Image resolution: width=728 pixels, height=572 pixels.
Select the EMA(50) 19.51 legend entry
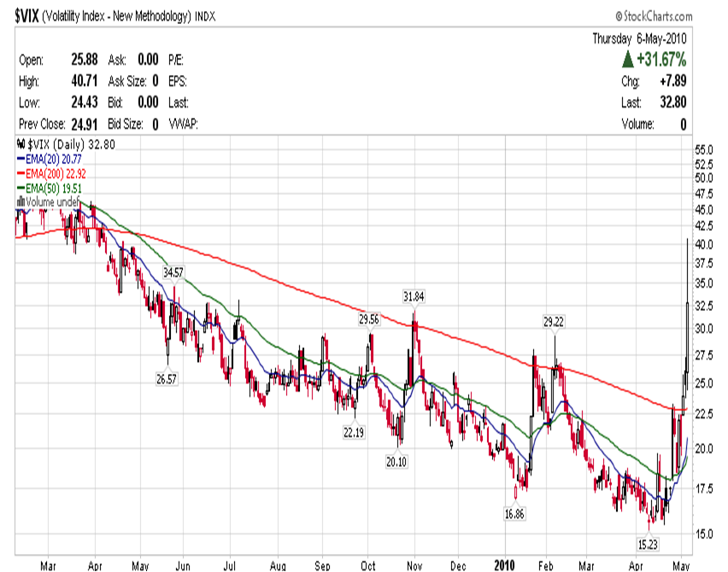(x=50, y=189)
